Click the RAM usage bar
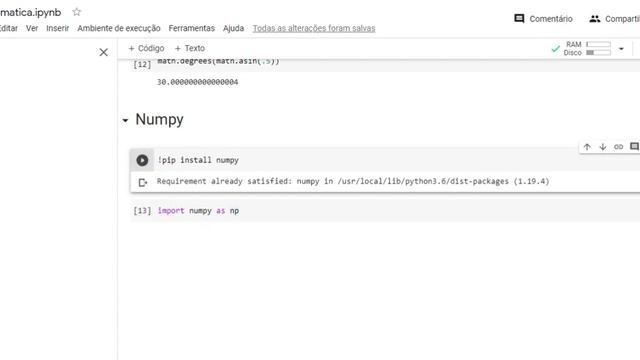The height and width of the screenshot is (360, 640). 598,44
